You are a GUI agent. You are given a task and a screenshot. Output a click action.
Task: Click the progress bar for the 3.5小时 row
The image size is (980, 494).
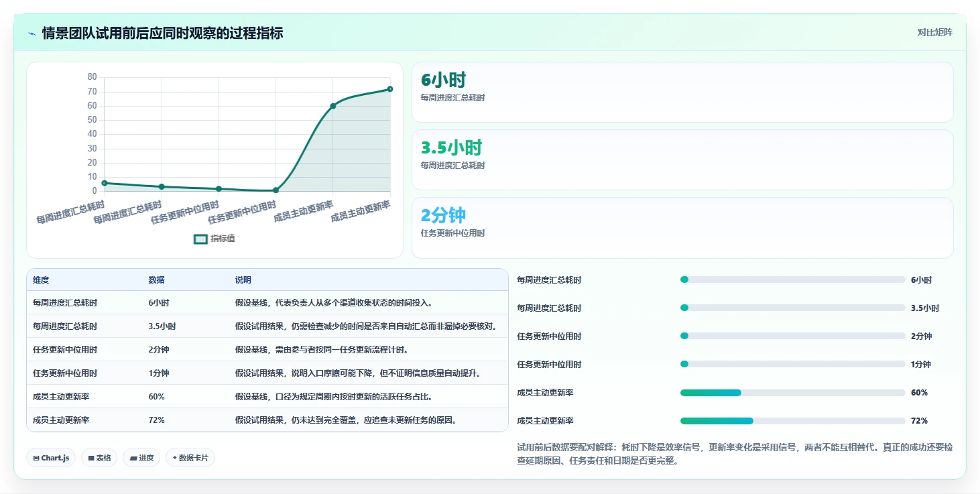(792, 308)
